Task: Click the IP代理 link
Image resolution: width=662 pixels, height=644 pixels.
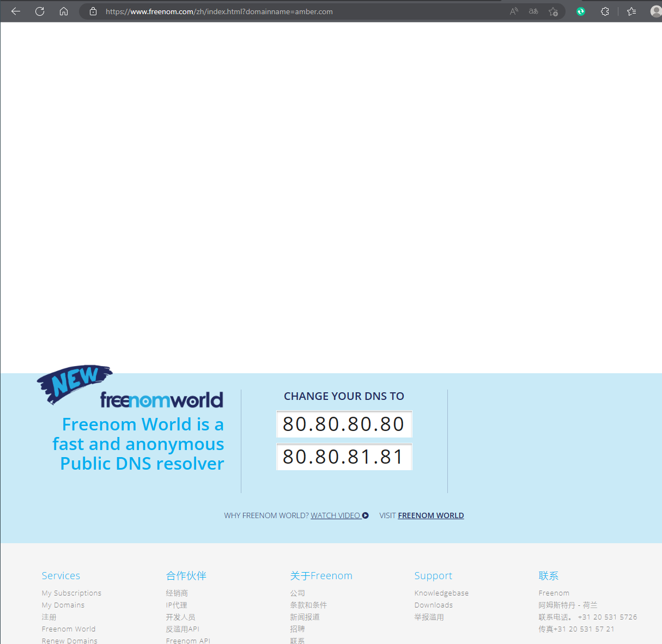Action: tap(177, 605)
